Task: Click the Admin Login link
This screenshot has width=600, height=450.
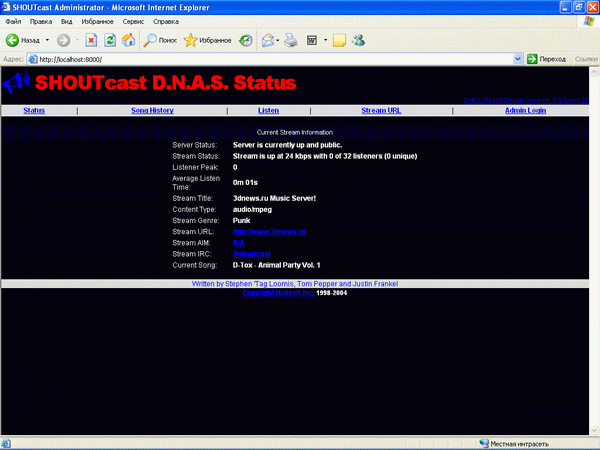Action: click(x=526, y=110)
